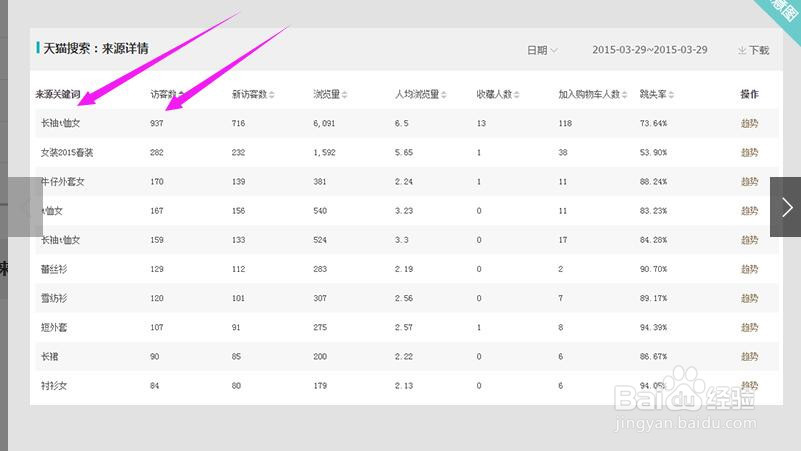Viewport: 801px width, 451px height.
Task: Go to previous image with left arrow
Action: 25,207
